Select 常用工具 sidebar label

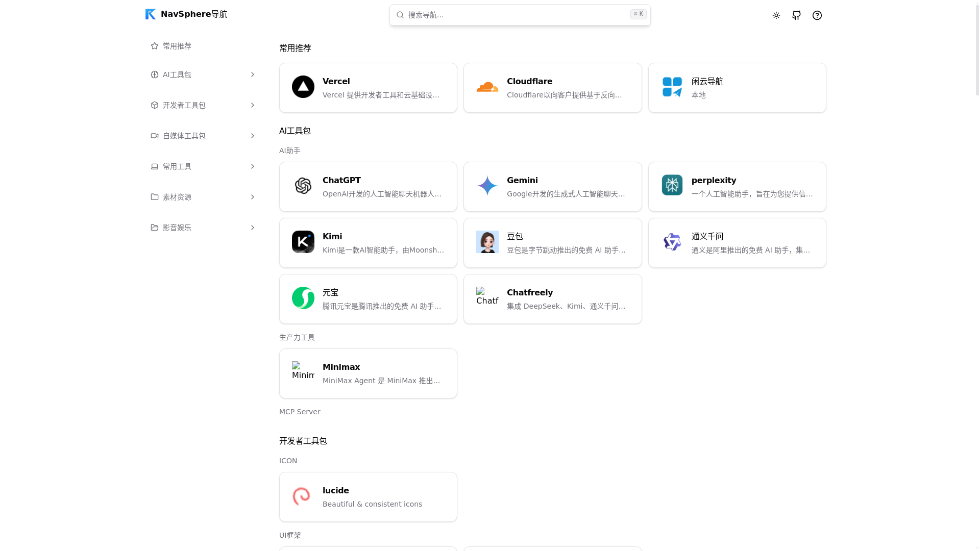[x=177, y=166]
